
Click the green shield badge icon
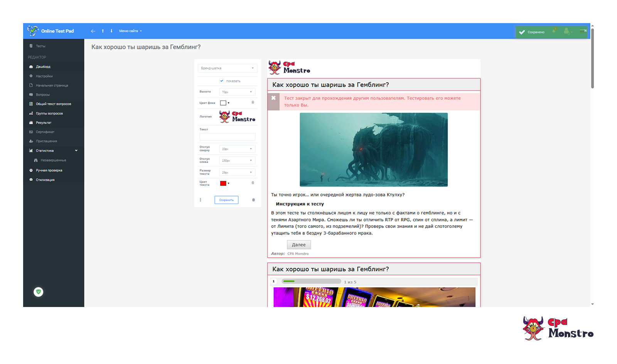(38, 292)
